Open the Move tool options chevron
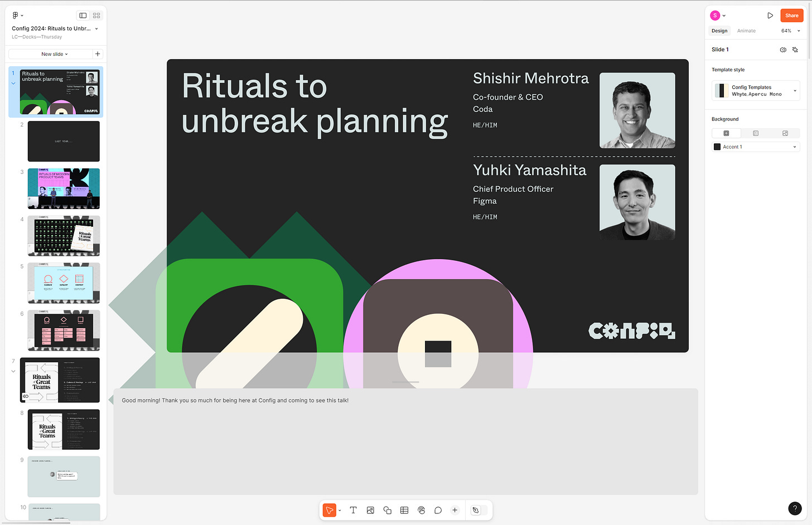This screenshot has height=525, width=812. click(x=340, y=511)
